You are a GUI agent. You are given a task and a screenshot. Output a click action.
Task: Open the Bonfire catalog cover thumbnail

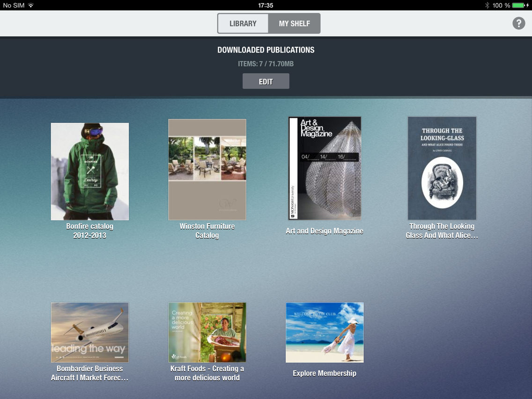coord(90,171)
